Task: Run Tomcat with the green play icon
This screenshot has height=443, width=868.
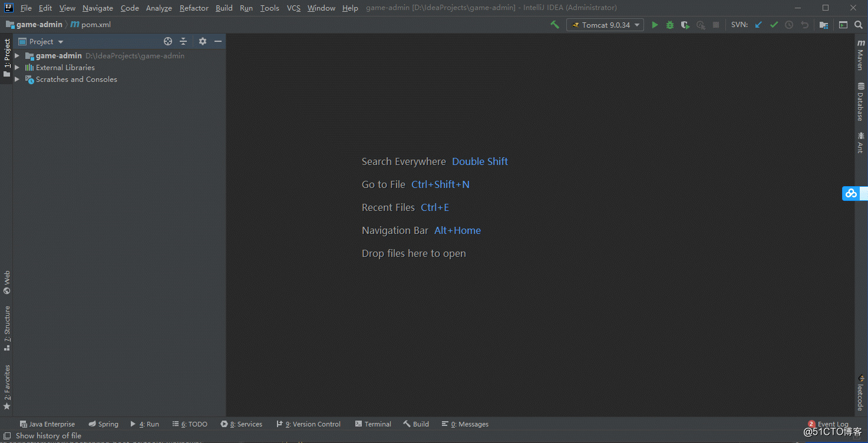Action: coord(655,25)
